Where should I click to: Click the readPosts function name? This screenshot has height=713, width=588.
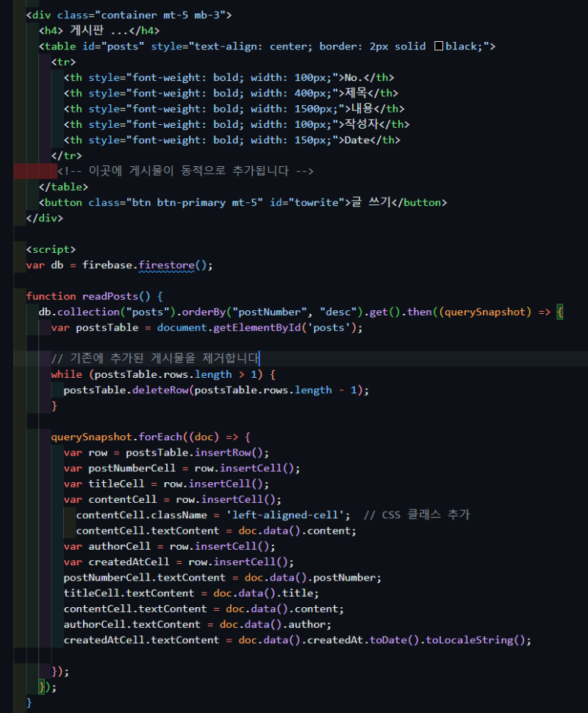(x=110, y=296)
